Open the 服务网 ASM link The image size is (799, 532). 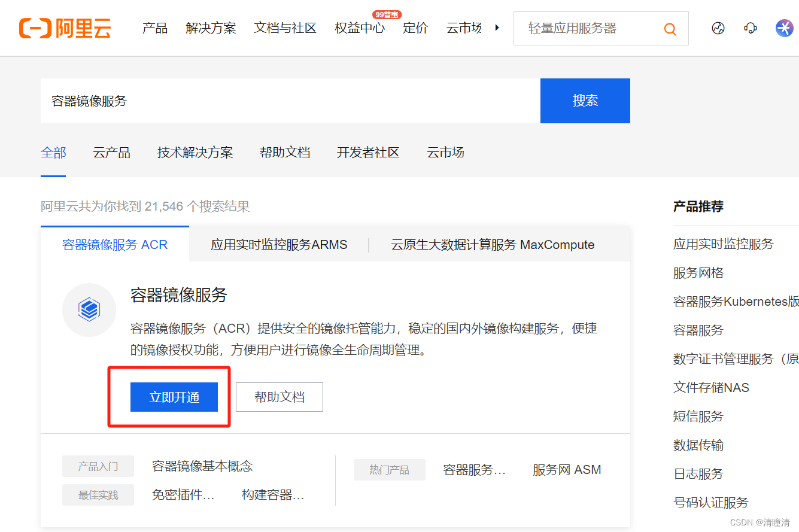pos(567,470)
